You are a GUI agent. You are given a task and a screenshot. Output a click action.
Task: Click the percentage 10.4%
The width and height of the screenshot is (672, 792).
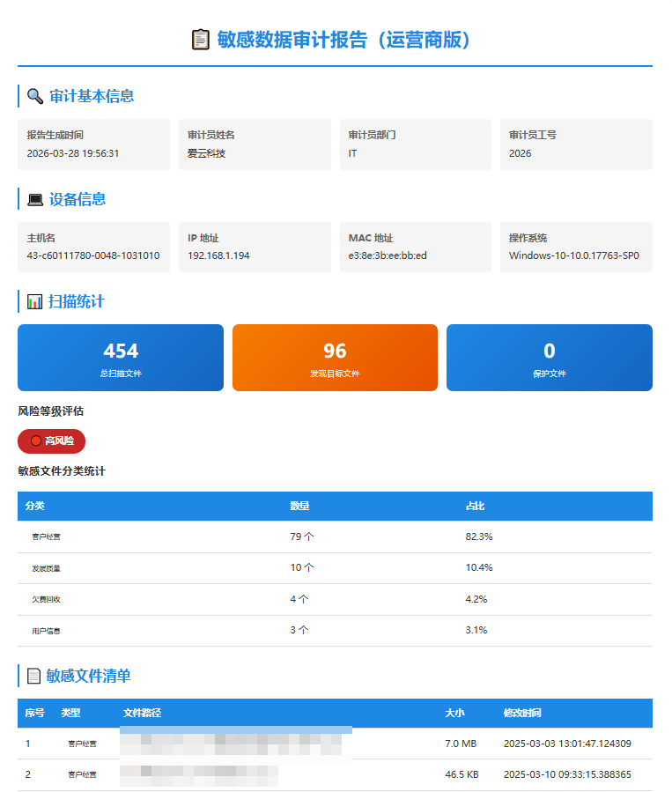479,567
